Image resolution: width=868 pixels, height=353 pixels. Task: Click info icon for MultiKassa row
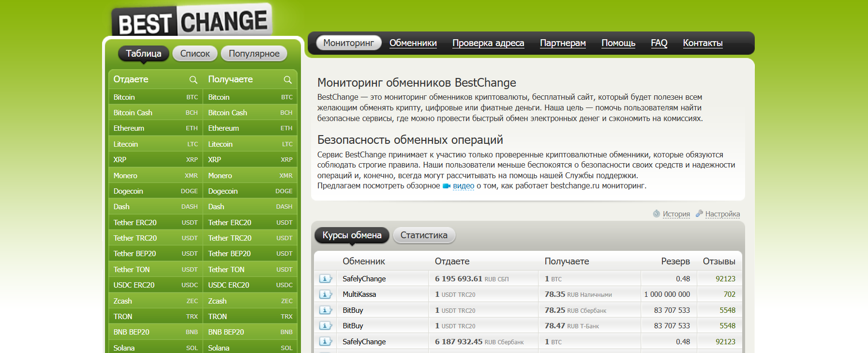pos(326,294)
